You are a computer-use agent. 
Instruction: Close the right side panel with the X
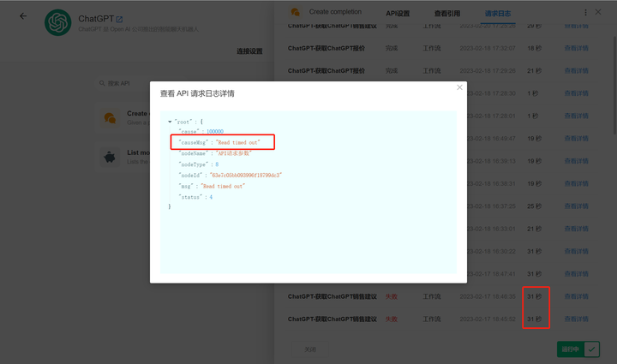coord(598,12)
